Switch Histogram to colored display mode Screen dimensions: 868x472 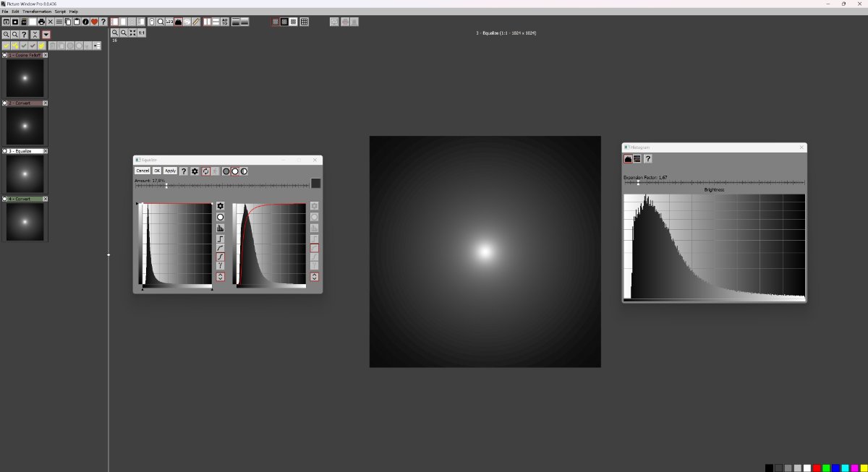pos(637,158)
